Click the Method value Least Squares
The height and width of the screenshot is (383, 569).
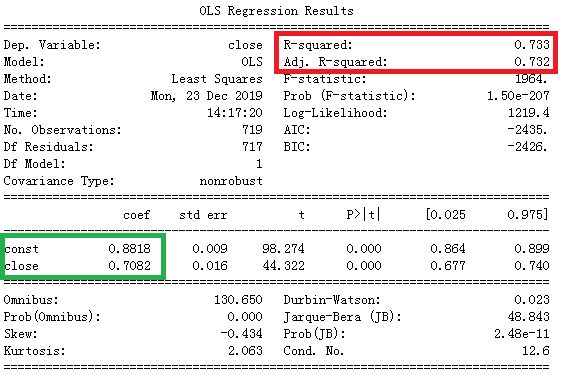[x=217, y=79]
